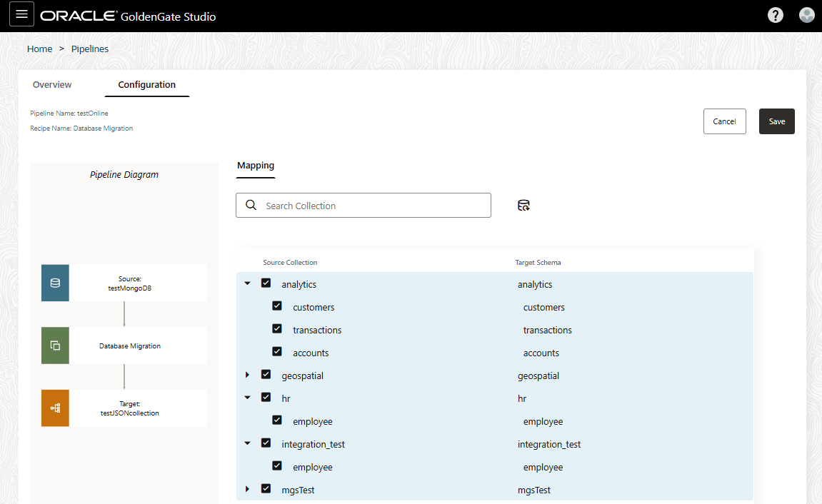Save the pipeline configuration

776,121
